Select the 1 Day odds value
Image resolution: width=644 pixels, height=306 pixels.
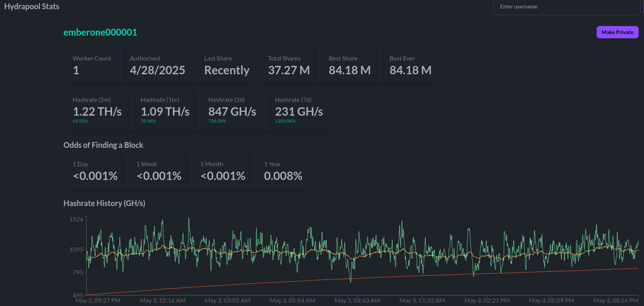tap(95, 176)
